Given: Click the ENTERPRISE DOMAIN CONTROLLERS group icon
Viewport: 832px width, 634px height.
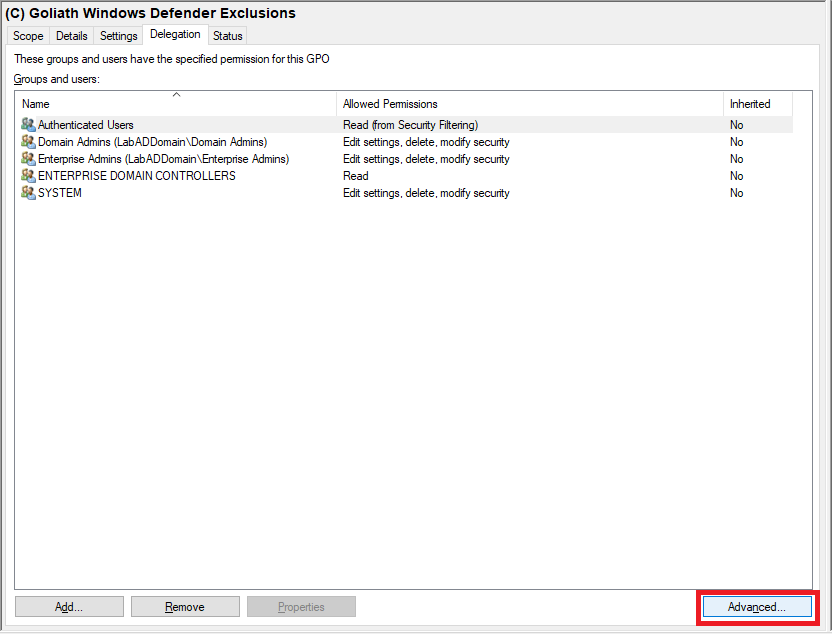Looking at the screenshot, I should pos(28,176).
